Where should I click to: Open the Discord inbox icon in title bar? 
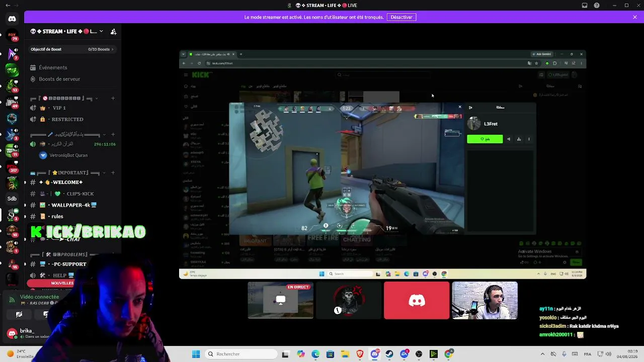coord(585,6)
